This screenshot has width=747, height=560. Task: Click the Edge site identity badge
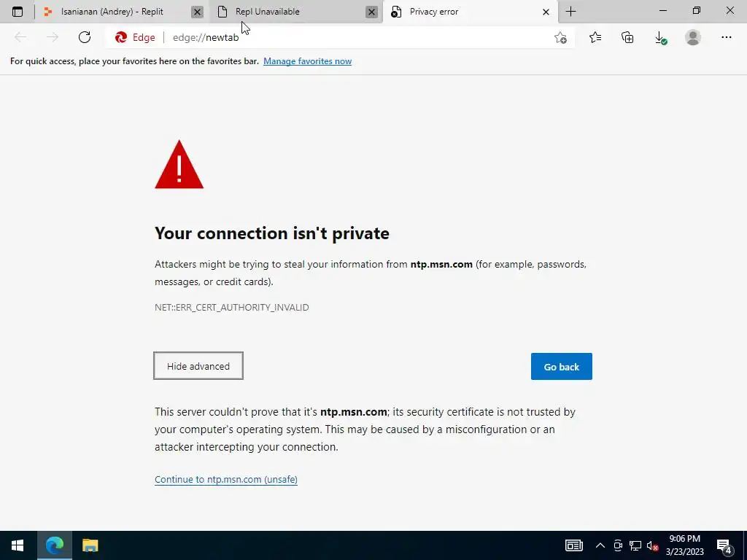135,38
